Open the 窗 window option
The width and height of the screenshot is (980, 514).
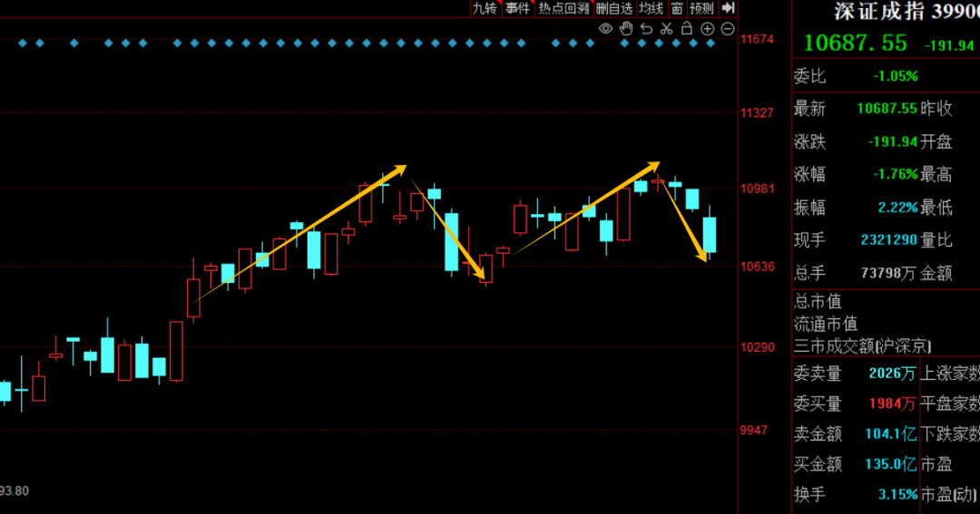[x=677, y=8]
